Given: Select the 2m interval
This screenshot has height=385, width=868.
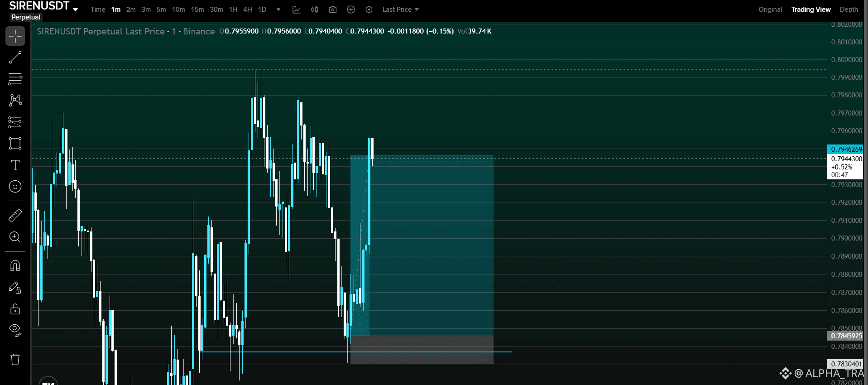Looking at the screenshot, I should pos(131,10).
